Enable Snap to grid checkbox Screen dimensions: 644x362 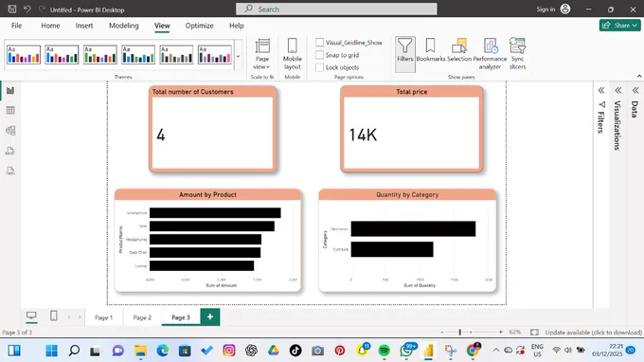pyautogui.click(x=319, y=55)
